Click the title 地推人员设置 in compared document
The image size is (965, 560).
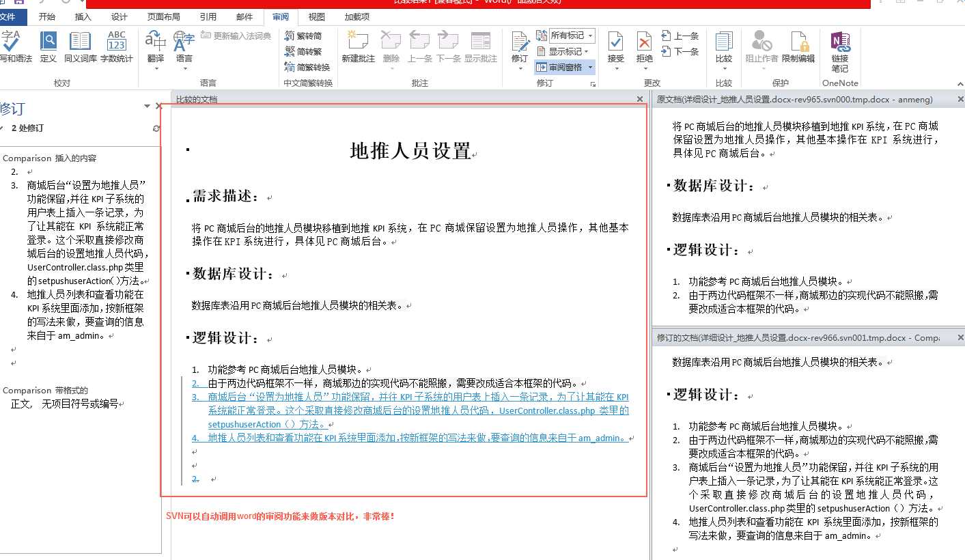tap(410, 151)
